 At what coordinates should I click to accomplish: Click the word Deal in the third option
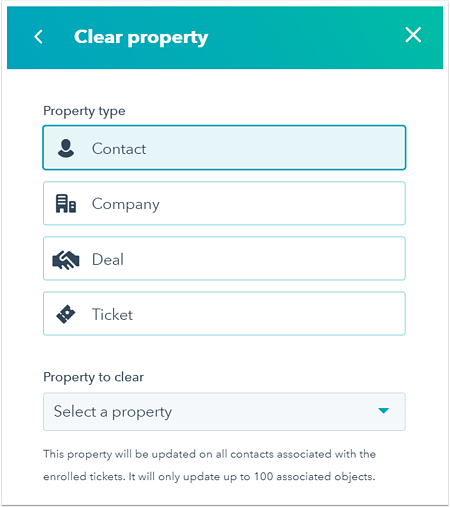(x=108, y=259)
